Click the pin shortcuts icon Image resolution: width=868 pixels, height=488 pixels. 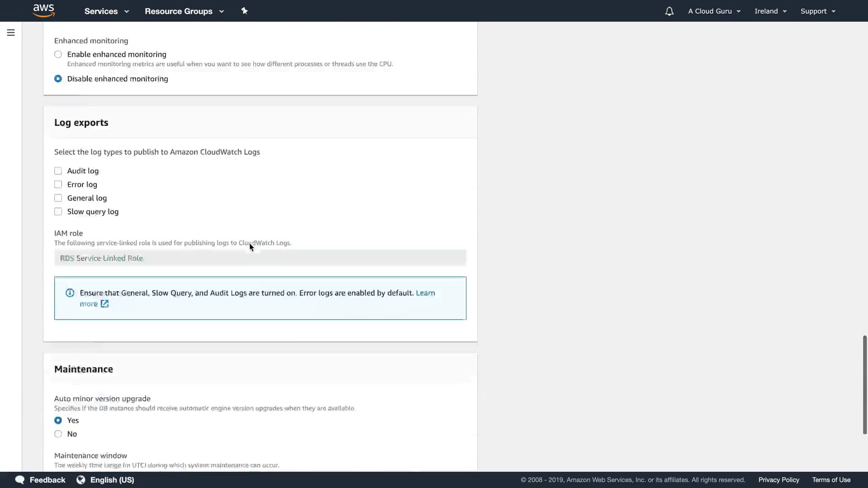tap(245, 11)
